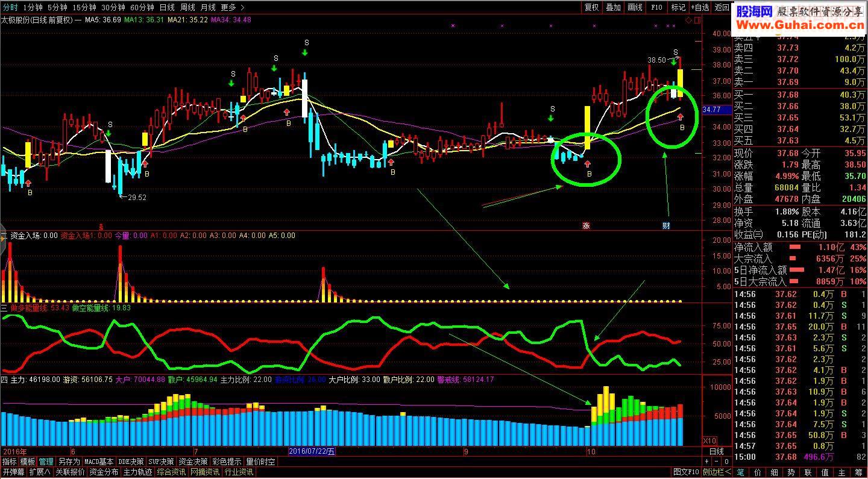Click 另存为 save-as tab
The height and width of the screenshot is (479, 868).
tap(69, 462)
